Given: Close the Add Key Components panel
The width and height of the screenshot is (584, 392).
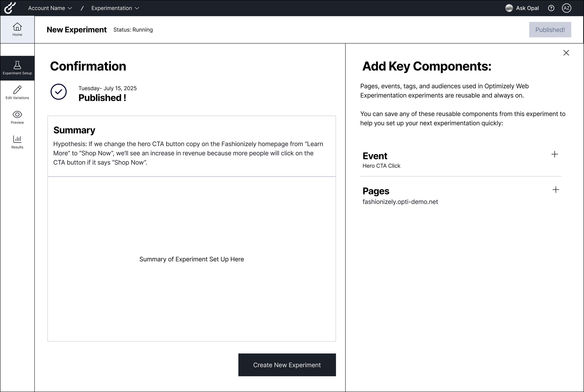Looking at the screenshot, I should click(566, 53).
